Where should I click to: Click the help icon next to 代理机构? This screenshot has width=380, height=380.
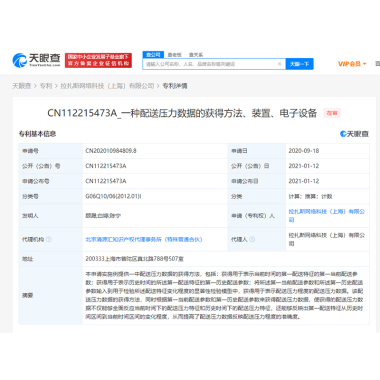(x=49, y=239)
